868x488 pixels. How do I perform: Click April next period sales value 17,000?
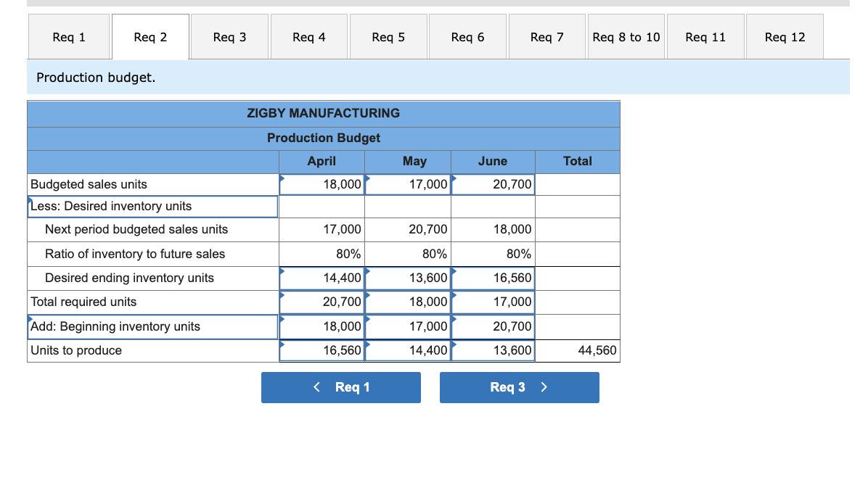[x=342, y=229]
